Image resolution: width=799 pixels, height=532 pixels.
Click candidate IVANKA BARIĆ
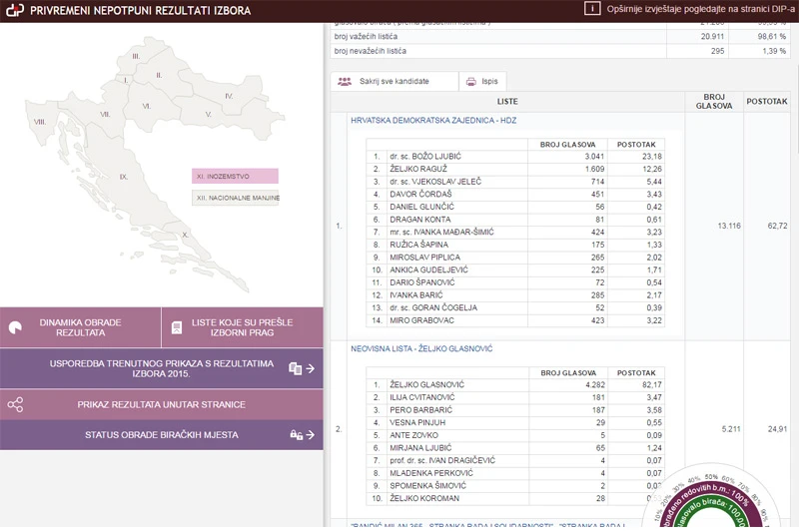click(x=416, y=295)
